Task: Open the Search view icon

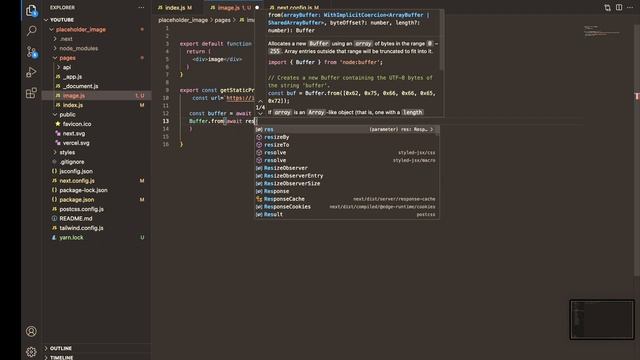Action: [x=31, y=31]
